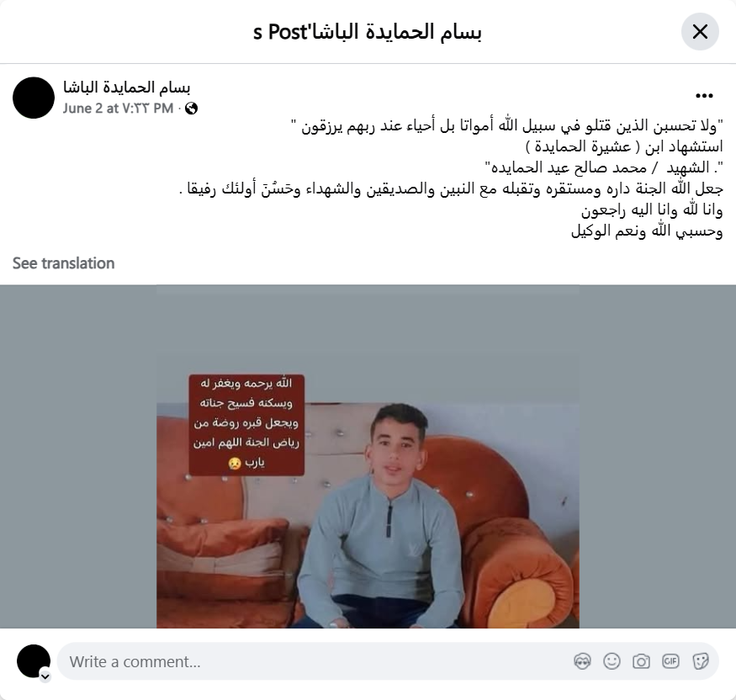
Task: Open the GIF picker in comment box
Action: 670,661
